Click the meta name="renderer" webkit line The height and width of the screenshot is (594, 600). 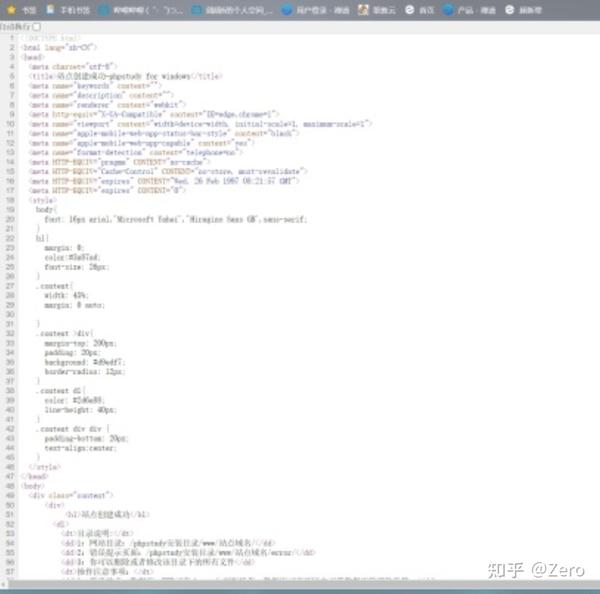click(107, 105)
